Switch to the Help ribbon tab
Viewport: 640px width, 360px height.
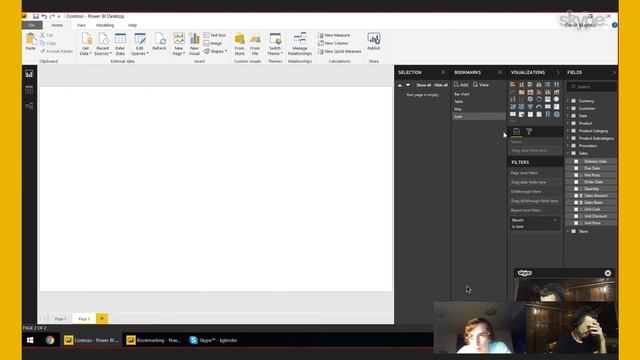click(x=132, y=25)
